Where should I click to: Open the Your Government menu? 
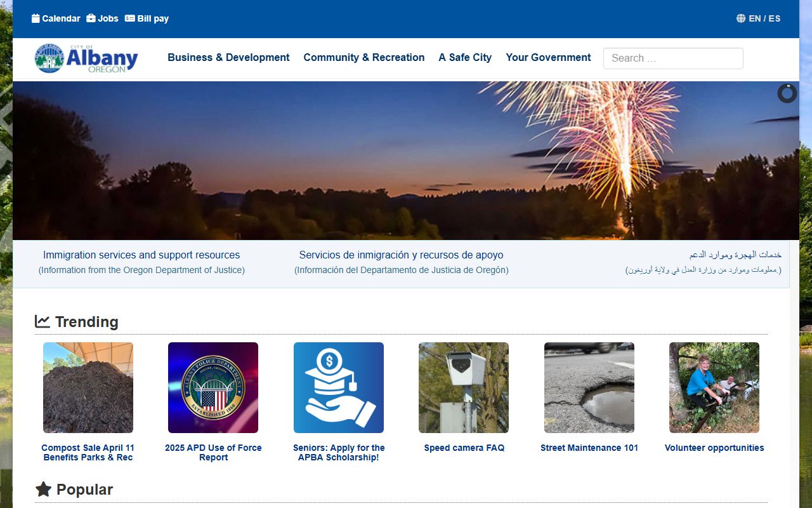(548, 57)
